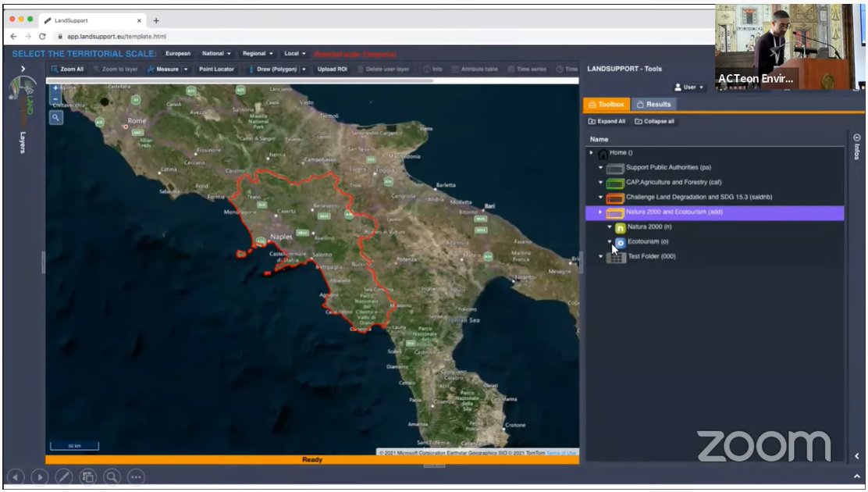Select CAP,Agriculture and Forestry (caf) row

(715, 182)
